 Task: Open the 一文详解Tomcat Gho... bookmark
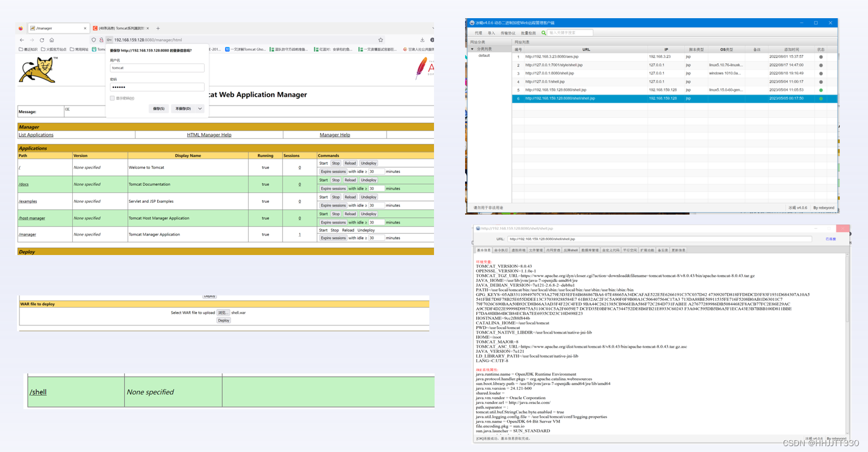245,49
